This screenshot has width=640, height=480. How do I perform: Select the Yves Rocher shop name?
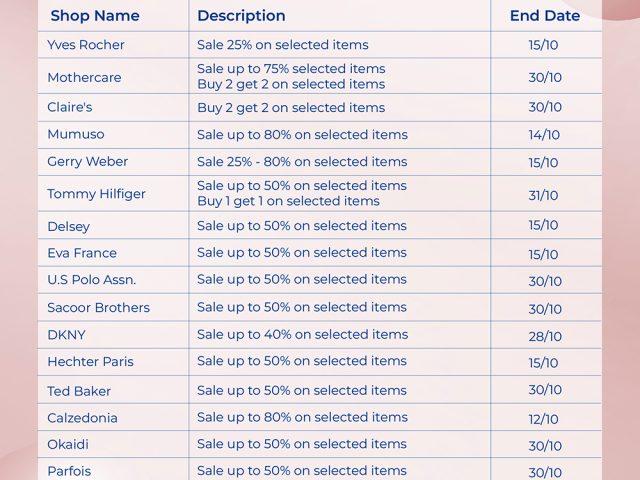click(86, 45)
